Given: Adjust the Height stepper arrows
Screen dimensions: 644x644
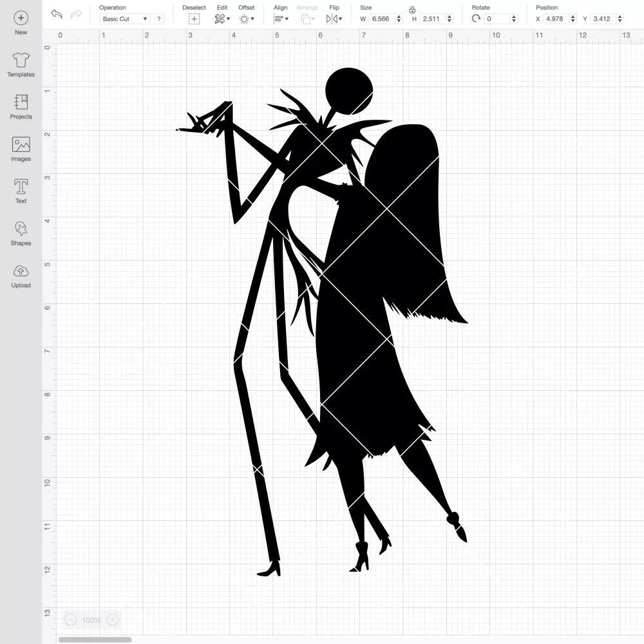Looking at the screenshot, I should pos(450,19).
